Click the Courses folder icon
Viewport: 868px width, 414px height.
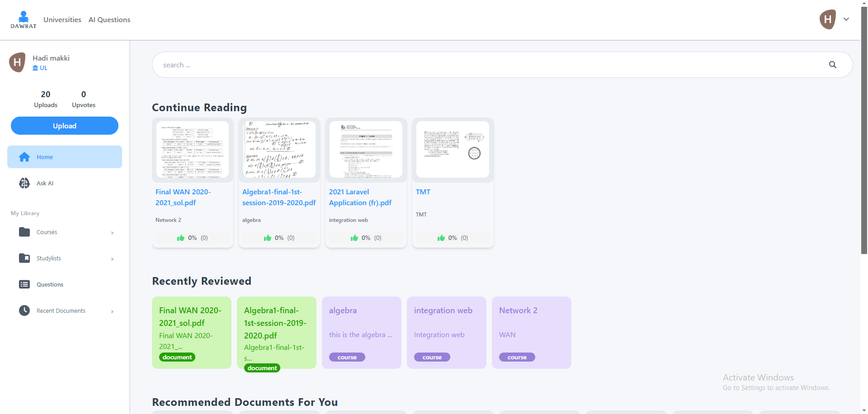click(x=24, y=232)
